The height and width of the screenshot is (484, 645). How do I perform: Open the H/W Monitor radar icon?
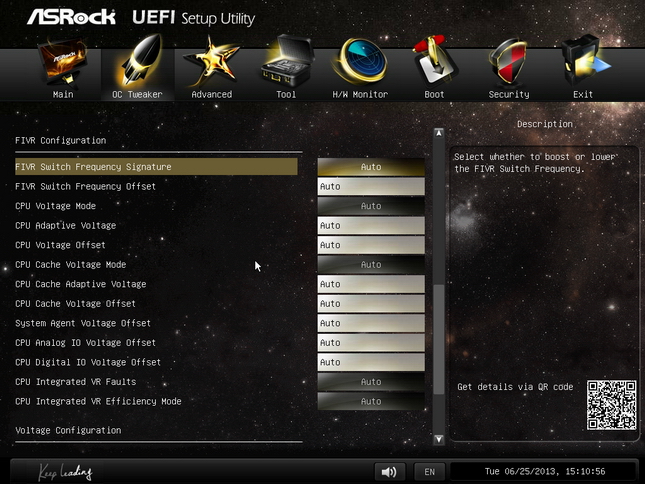pos(360,61)
